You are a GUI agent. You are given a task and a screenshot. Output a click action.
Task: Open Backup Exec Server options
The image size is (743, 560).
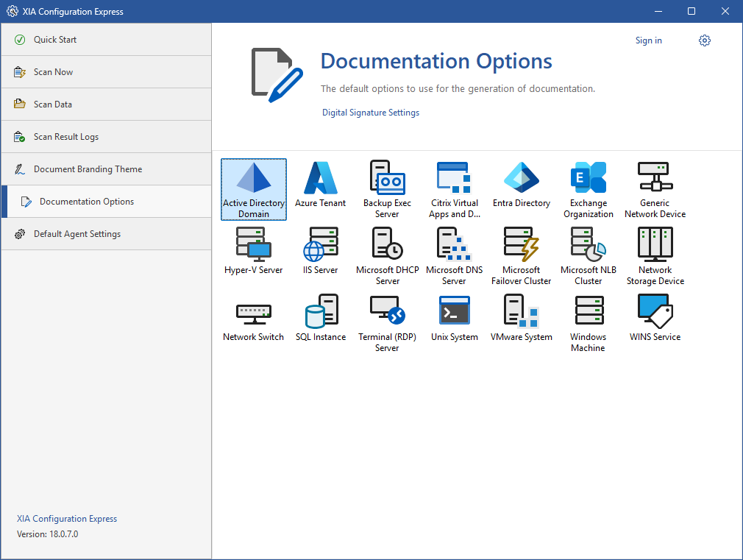[387, 188]
